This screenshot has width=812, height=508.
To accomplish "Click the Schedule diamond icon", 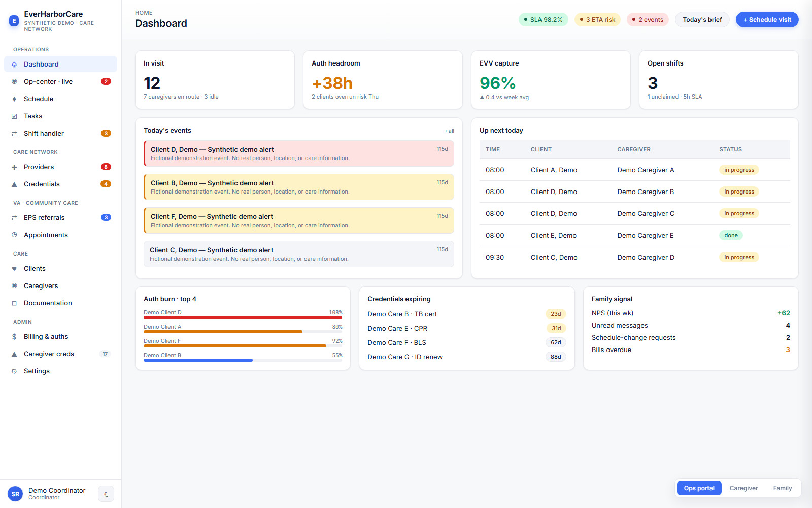I will (14, 99).
